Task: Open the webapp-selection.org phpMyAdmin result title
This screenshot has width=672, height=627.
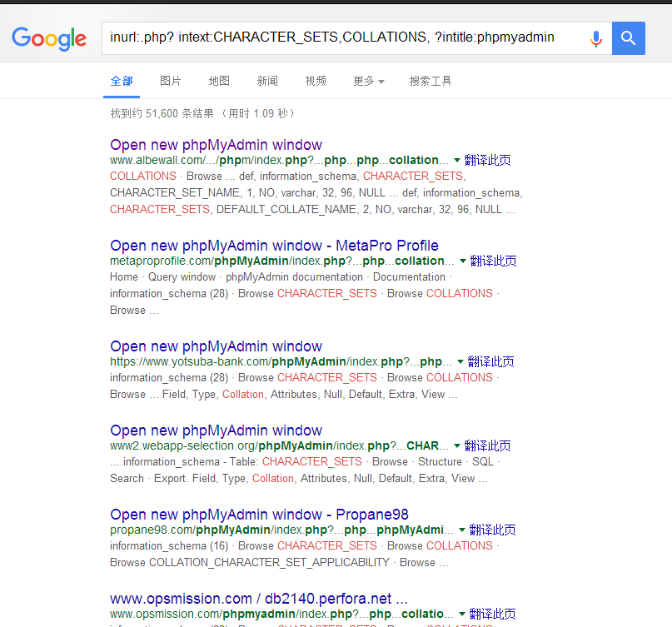Action: pos(216,430)
